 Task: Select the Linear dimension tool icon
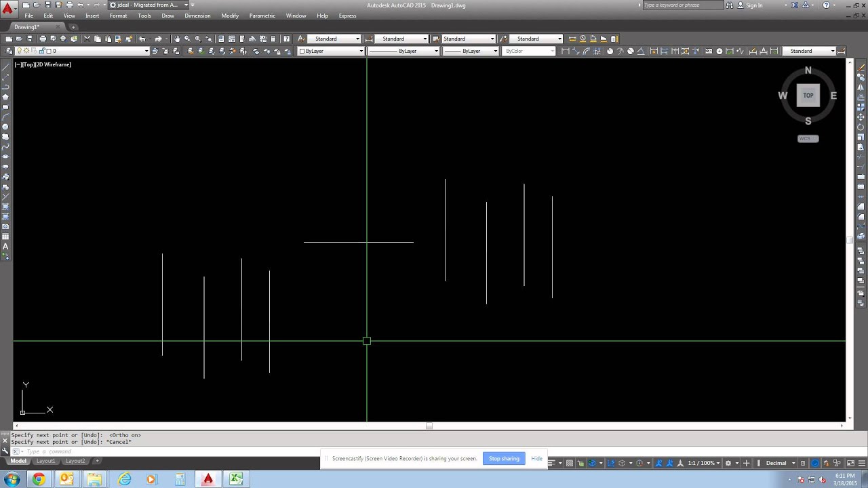click(x=565, y=51)
